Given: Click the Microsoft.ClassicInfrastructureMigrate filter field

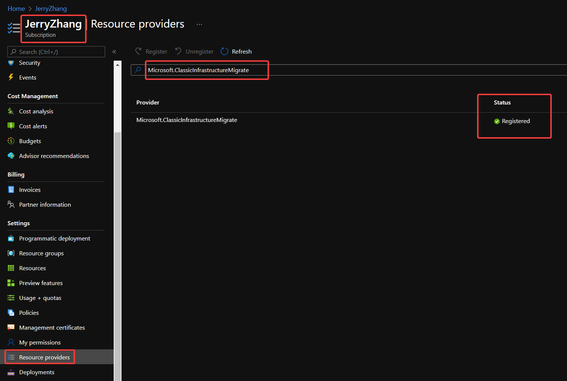Looking at the screenshot, I should [349, 70].
